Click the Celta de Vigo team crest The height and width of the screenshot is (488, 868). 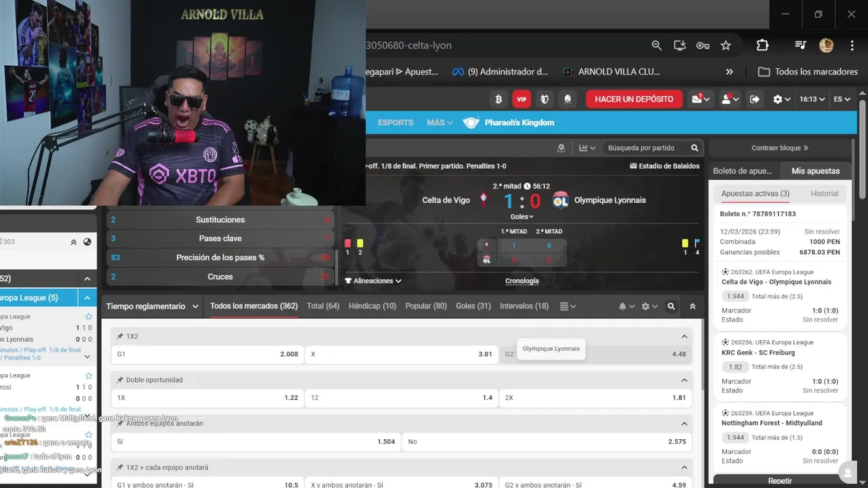pos(484,200)
